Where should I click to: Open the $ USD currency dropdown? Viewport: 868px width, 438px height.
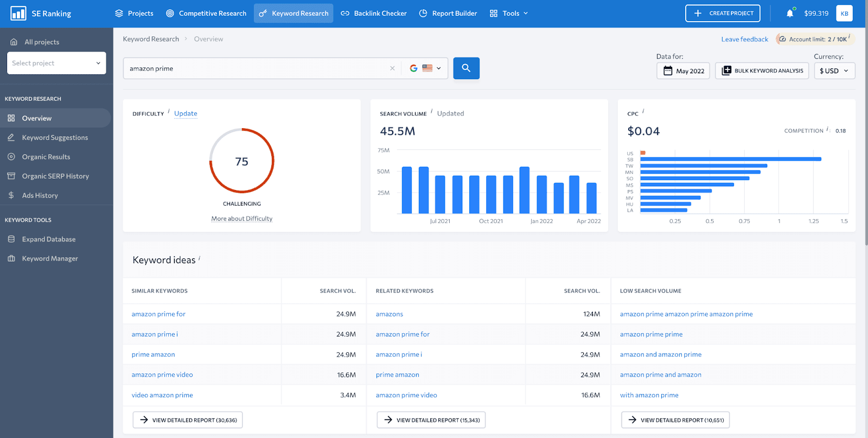[834, 71]
